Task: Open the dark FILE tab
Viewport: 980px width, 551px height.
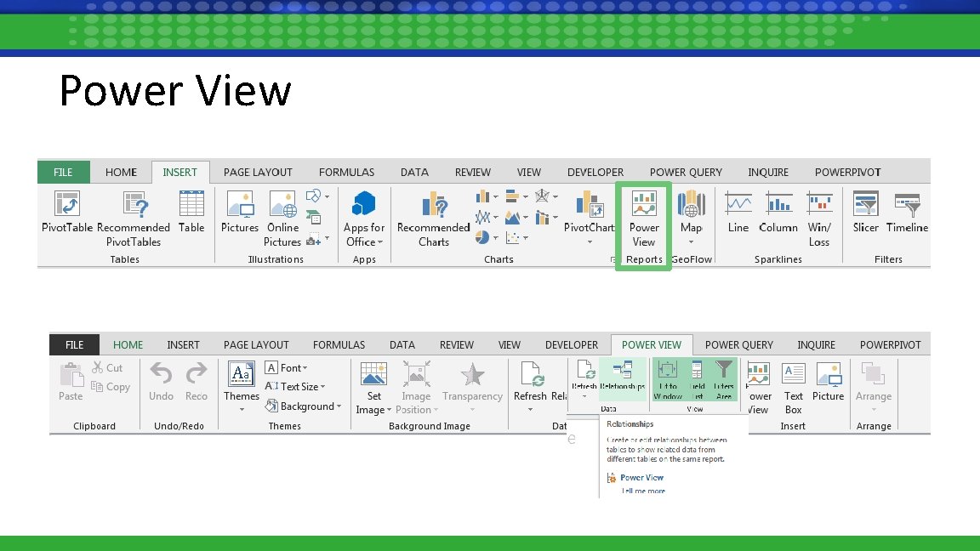Action: (x=74, y=345)
